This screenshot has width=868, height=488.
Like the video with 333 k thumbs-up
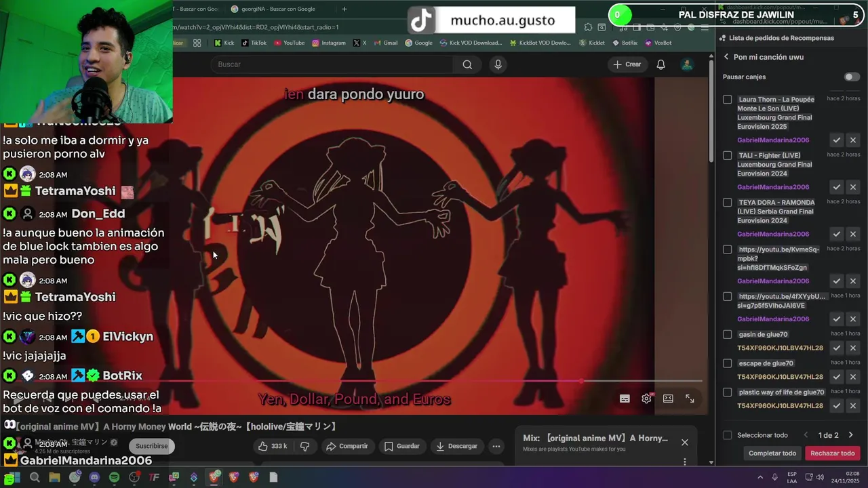pyautogui.click(x=273, y=446)
